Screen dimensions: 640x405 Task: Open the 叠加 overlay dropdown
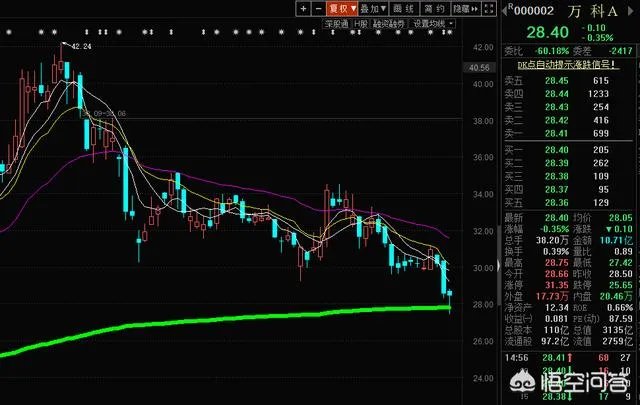374,8
